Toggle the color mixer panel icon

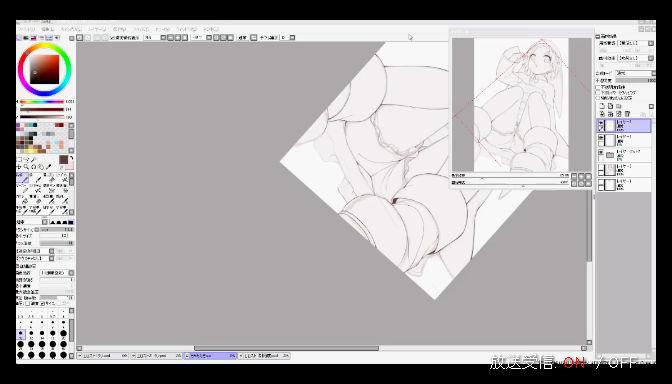(x=42, y=38)
